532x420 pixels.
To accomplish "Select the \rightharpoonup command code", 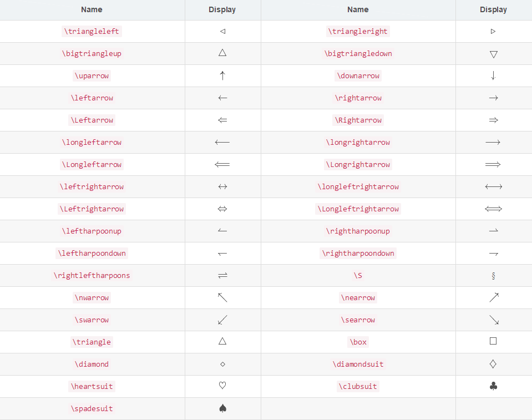I will point(358,231).
